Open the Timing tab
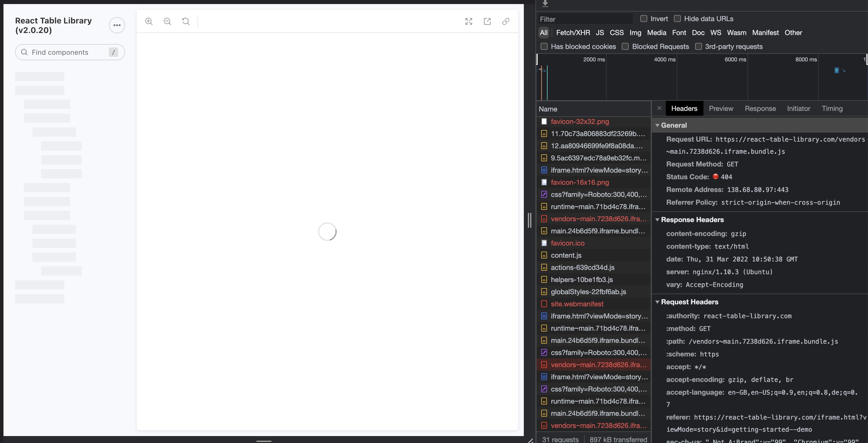 [x=832, y=108]
